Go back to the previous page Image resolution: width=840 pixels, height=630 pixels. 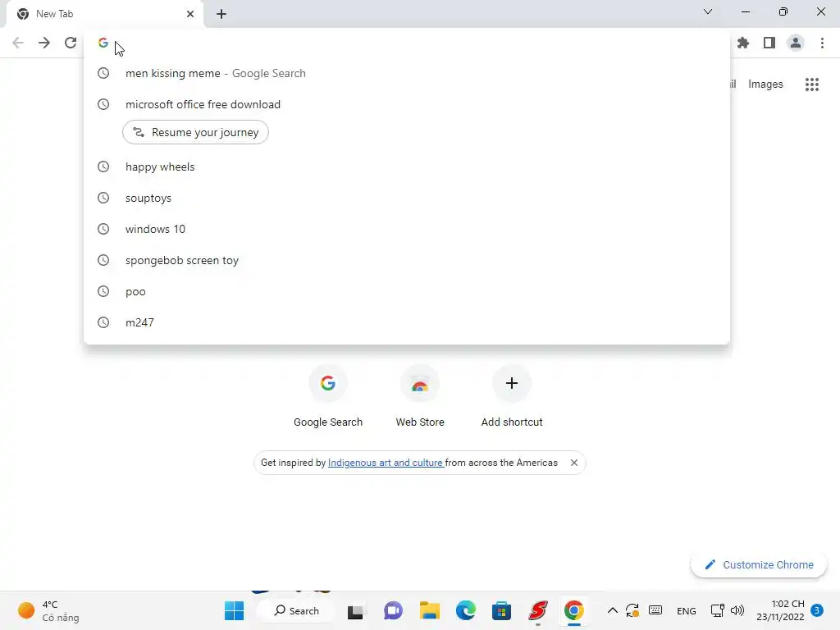18,43
